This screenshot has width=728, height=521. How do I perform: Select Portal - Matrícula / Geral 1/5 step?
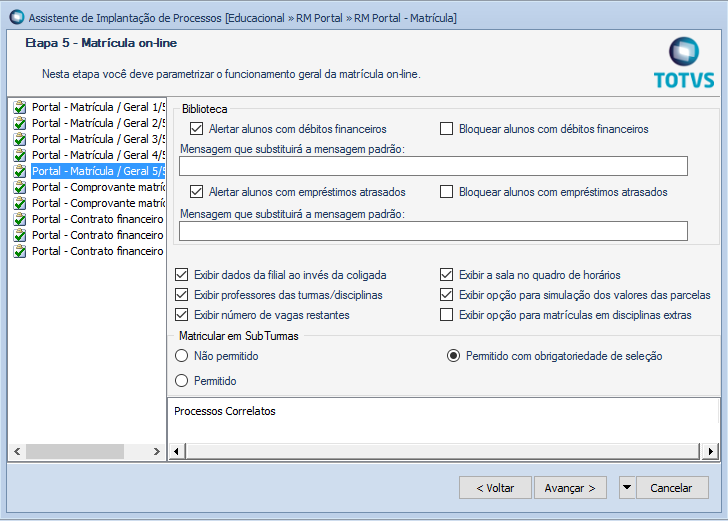tap(98, 107)
